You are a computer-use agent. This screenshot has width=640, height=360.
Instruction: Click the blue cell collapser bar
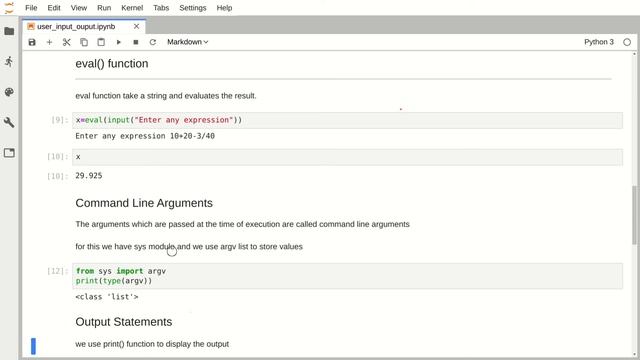tap(33, 346)
